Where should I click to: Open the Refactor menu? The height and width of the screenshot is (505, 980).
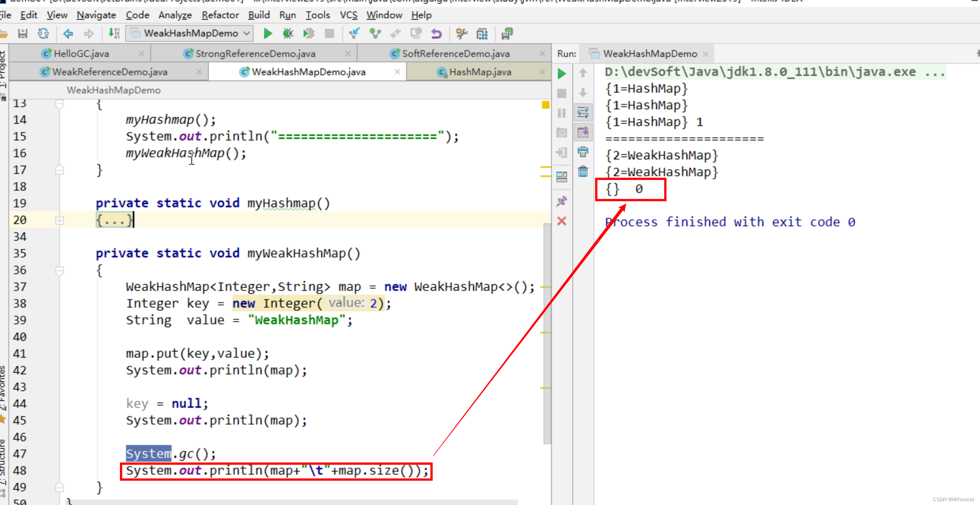tap(220, 15)
